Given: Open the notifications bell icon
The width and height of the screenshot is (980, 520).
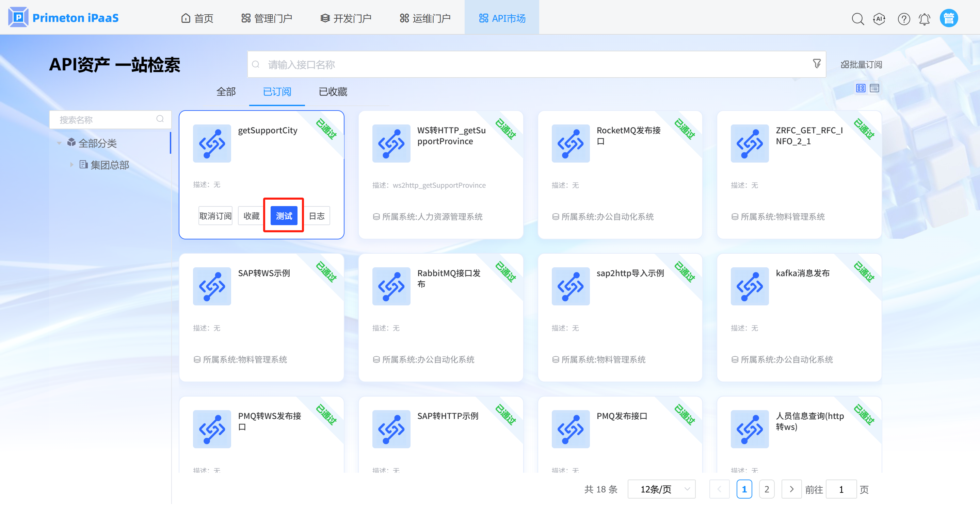Looking at the screenshot, I should 925,19.
